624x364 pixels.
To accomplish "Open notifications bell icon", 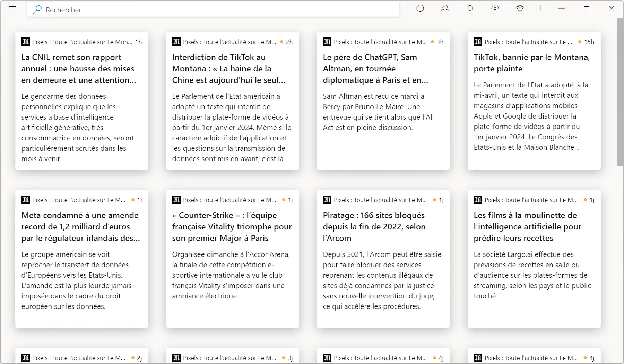I will click(x=470, y=8).
